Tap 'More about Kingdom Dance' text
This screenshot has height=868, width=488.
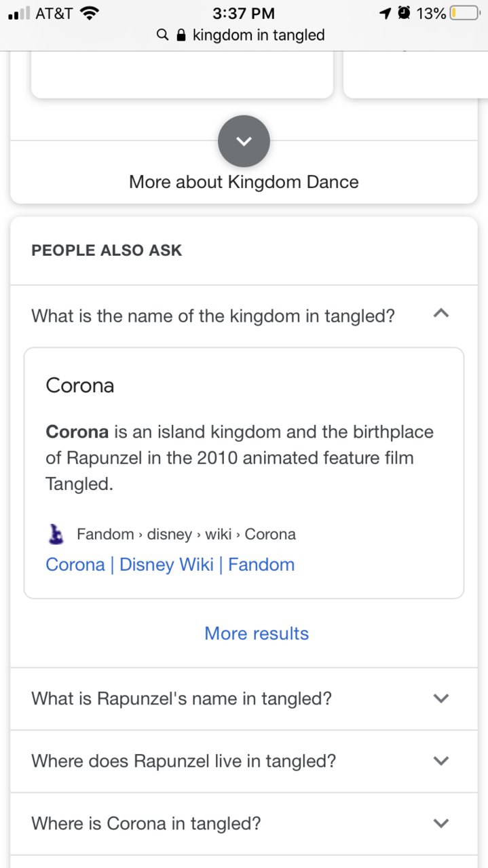tap(244, 182)
